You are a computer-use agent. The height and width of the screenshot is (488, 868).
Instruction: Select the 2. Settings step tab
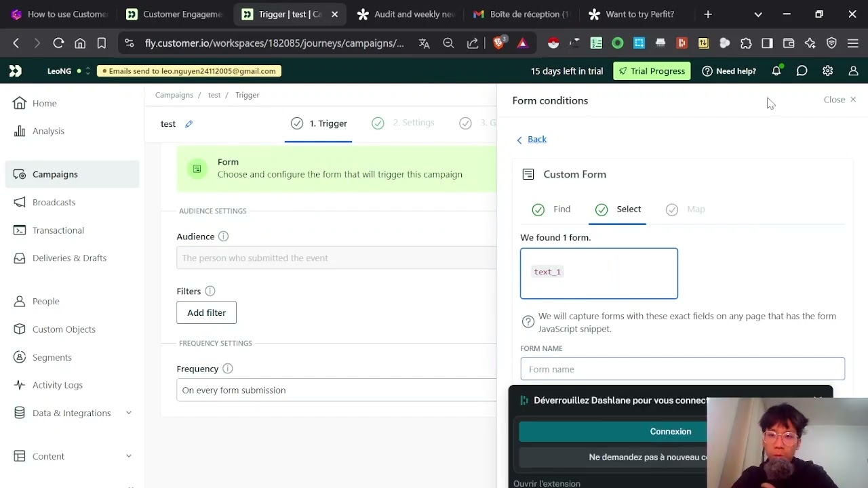click(403, 123)
